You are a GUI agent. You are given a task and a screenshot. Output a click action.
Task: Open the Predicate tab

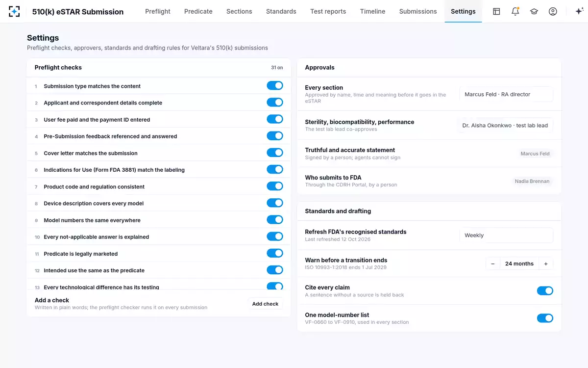click(x=198, y=11)
